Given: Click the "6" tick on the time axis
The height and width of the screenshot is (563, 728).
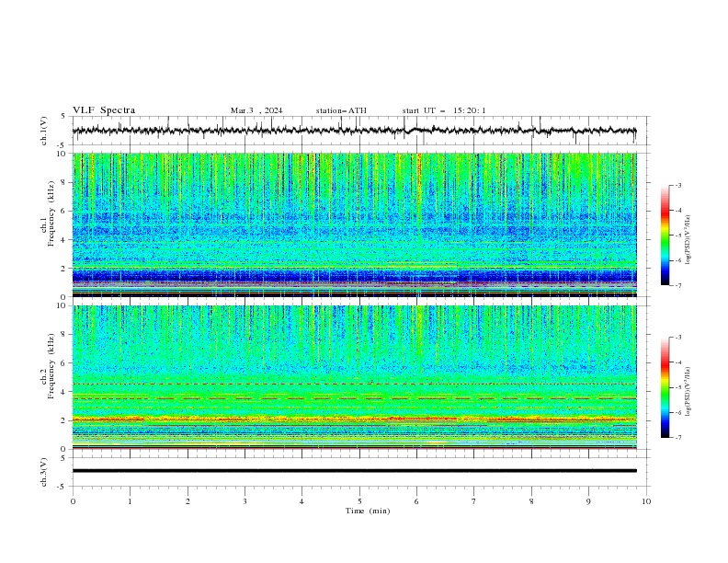Looking at the screenshot, I should click(x=416, y=501).
